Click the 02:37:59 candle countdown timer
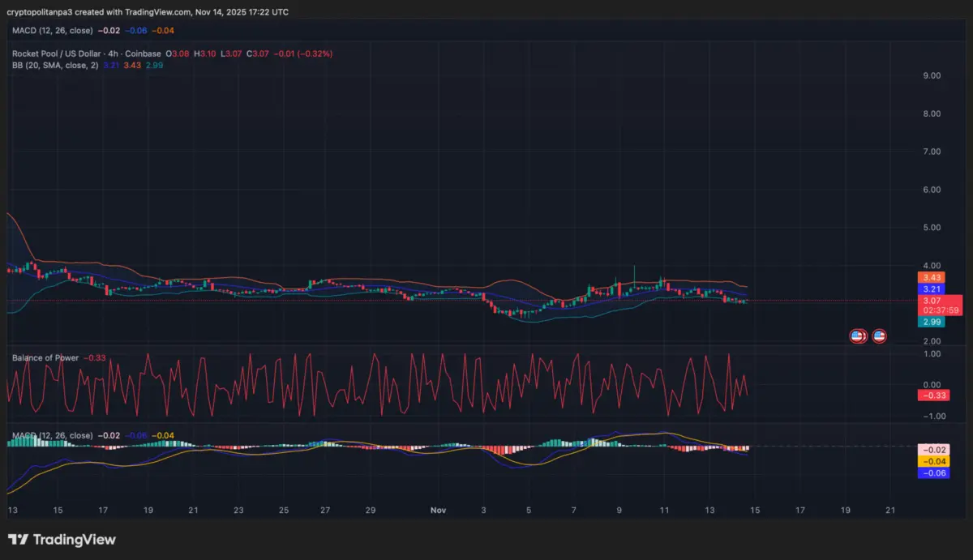Image resolution: width=973 pixels, height=560 pixels. (942, 310)
